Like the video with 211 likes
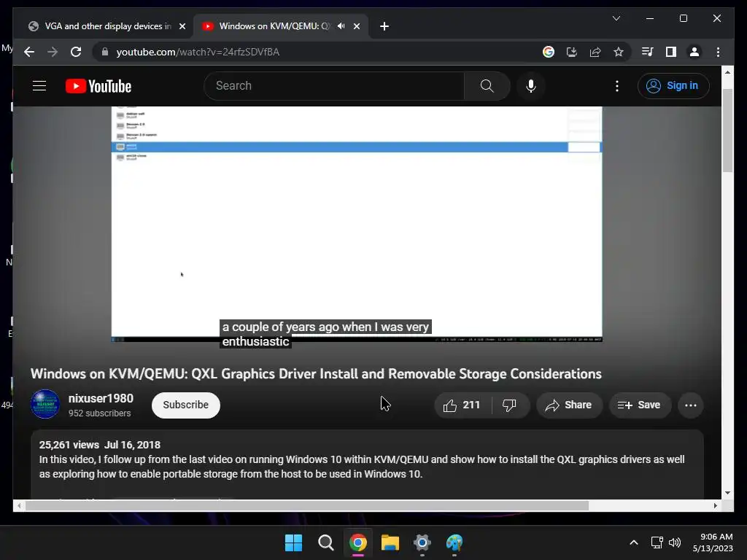 462,405
